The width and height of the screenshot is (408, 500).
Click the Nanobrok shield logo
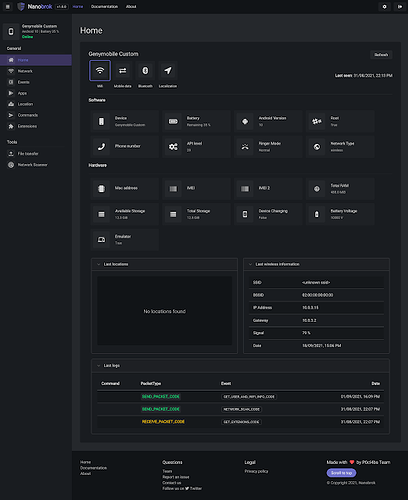(x=21, y=7)
